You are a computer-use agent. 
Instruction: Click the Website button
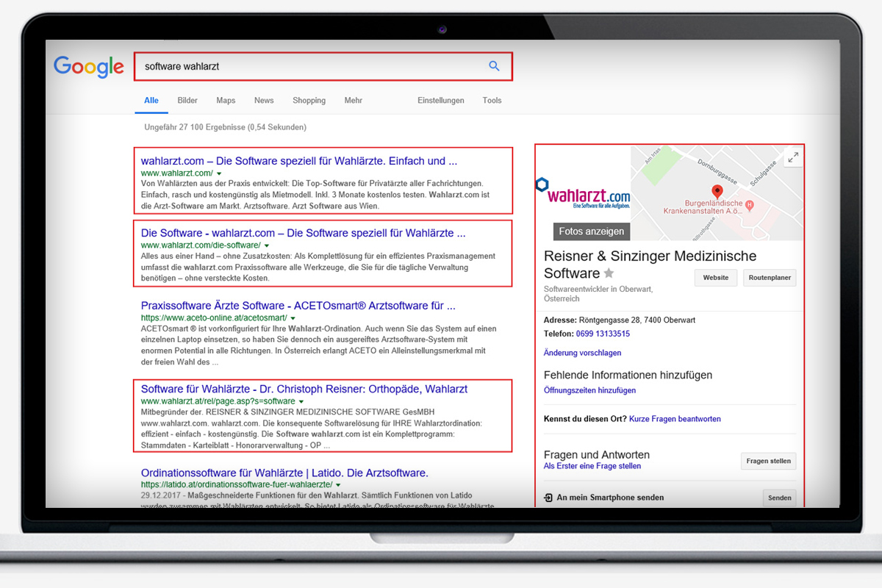(x=716, y=278)
